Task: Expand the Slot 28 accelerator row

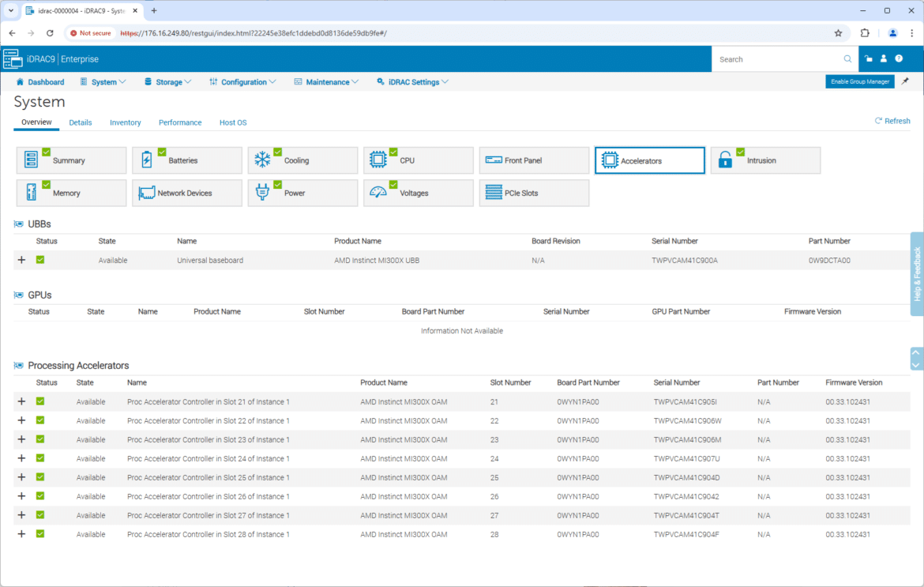Action: pos(21,534)
